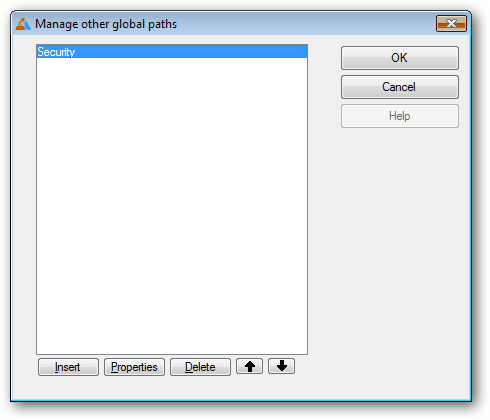This screenshot has width=490, height=420.
Task: Shift Security entry upward using up arrow button
Action: (249, 366)
